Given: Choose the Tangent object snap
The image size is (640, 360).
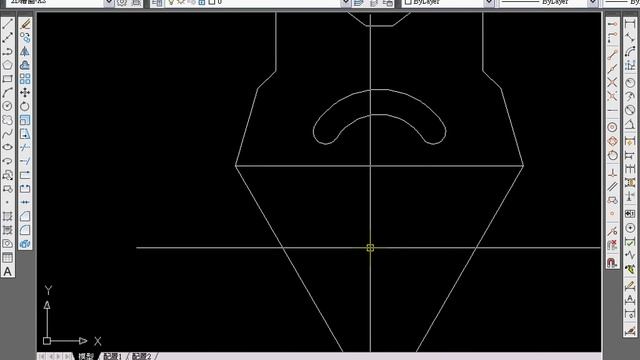Looking at the screenshot, I should (x=612, y=155).
